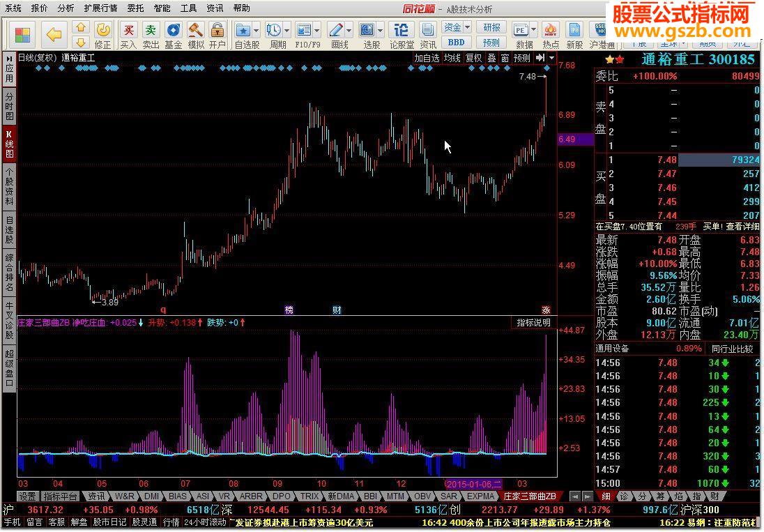764x532 pixels.
Task: Click the BBD toolbar button
Action: (456, 43)
